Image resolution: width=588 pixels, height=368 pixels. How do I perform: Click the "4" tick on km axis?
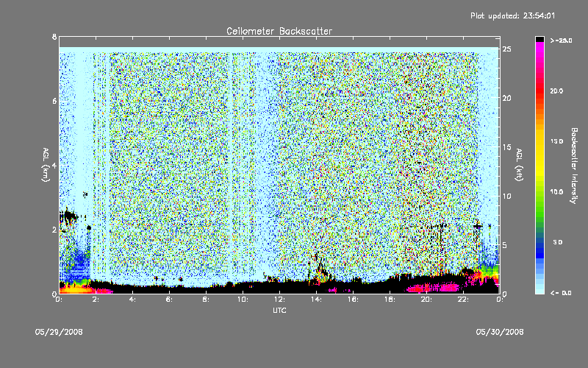pos(54,165)
